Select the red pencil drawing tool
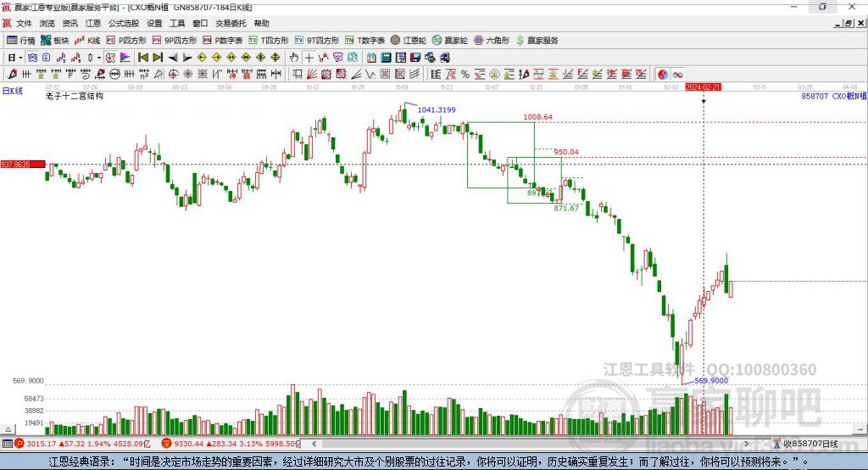 tap(12, 75)
